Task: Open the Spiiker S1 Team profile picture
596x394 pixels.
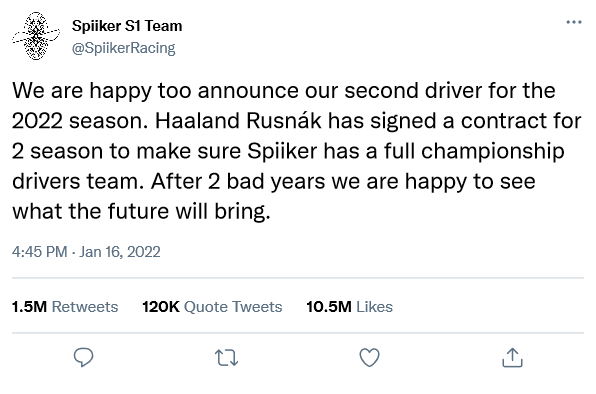Action: [36, 36]
